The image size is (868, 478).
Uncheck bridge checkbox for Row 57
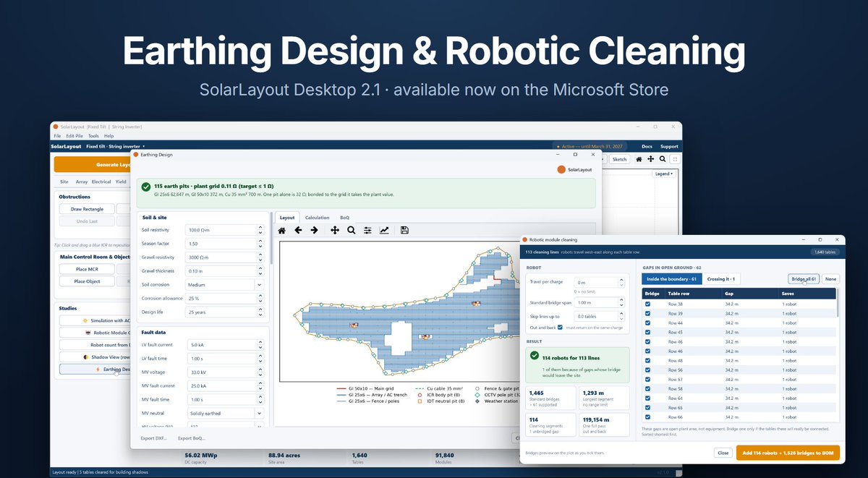(647, 379)
